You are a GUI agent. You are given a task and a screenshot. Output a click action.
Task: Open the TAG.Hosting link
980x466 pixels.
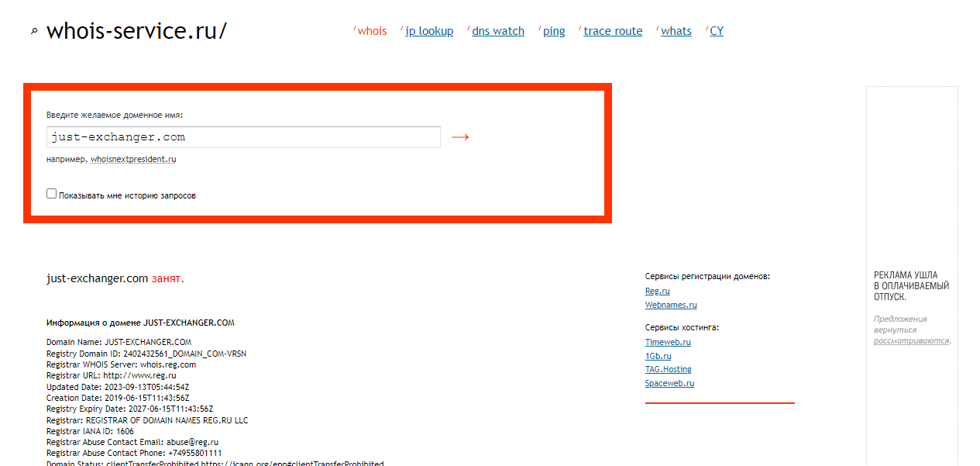click(x=668, y=369)
